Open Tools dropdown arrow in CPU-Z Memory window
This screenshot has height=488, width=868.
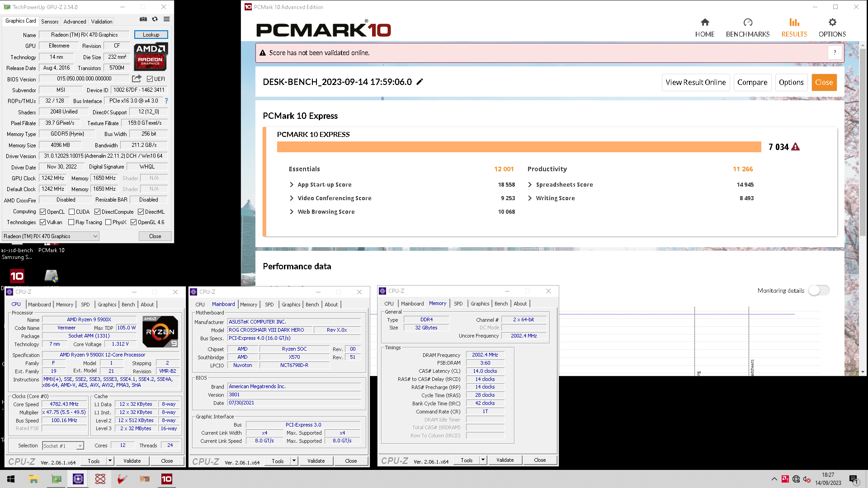pos(483,460)
